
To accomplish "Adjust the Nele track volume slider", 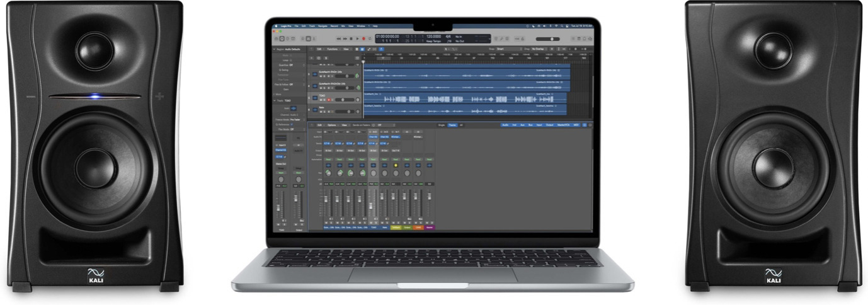I will pos(344,112).
